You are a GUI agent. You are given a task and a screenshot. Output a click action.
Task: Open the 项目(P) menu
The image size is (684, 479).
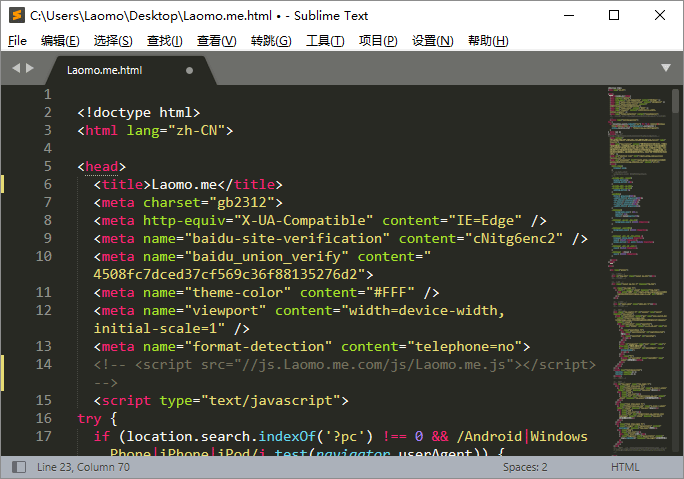pyautogui.click(x=378, y=41)
